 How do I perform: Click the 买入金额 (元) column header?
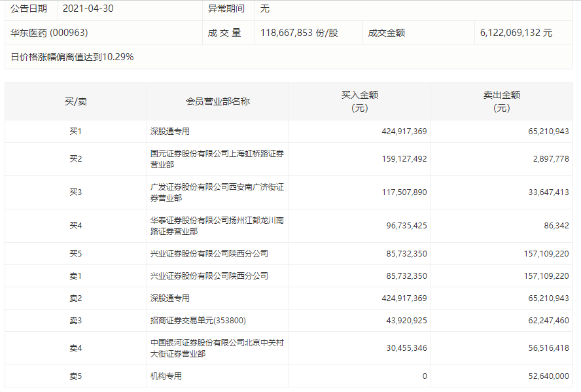click(x=359, y=101)
